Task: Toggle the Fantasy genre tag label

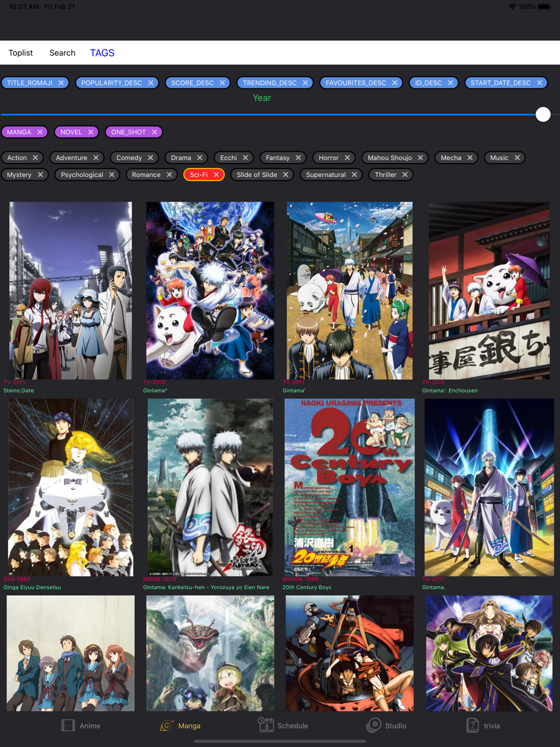Action: point(278,158)
